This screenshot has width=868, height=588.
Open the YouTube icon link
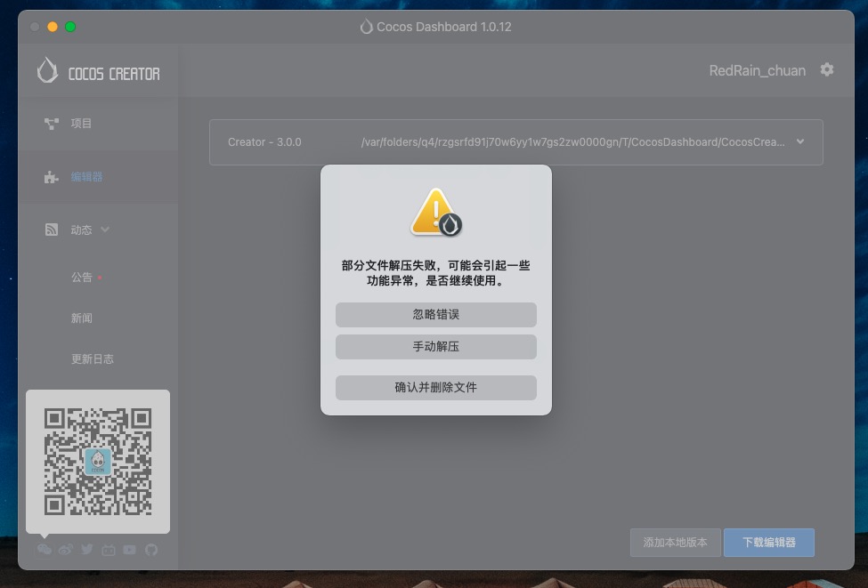click(x=130, y=550)
